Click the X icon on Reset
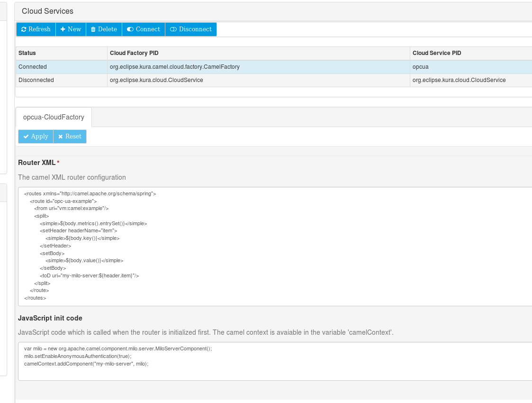532x403 pixels. [60, 137]
